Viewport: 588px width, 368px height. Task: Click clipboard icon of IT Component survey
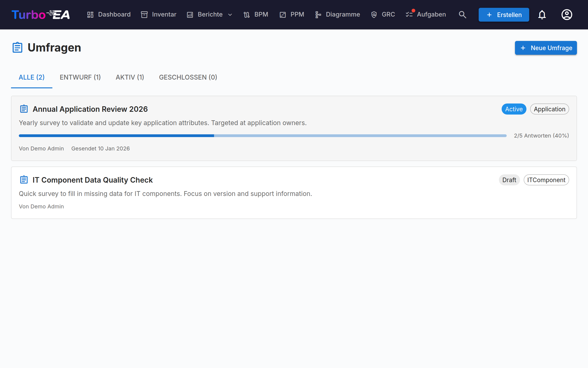click(x=24, y=180)
